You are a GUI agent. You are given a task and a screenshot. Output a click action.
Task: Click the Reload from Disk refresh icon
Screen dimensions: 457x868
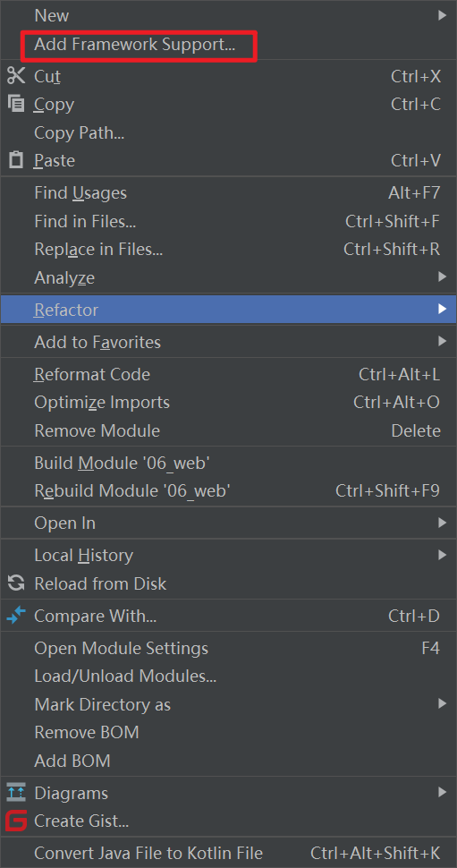[x=16, y=583]
